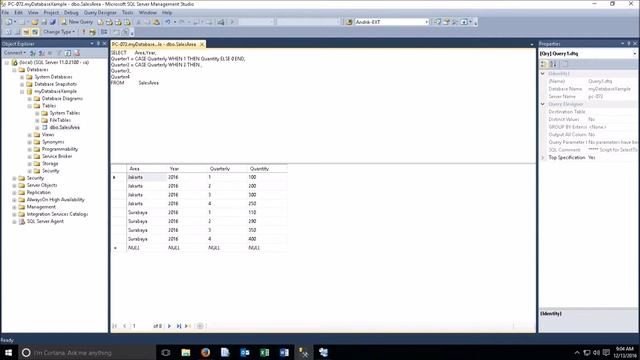Expand the Top Specification property
The image size is (640, 360).
(543, 158)
